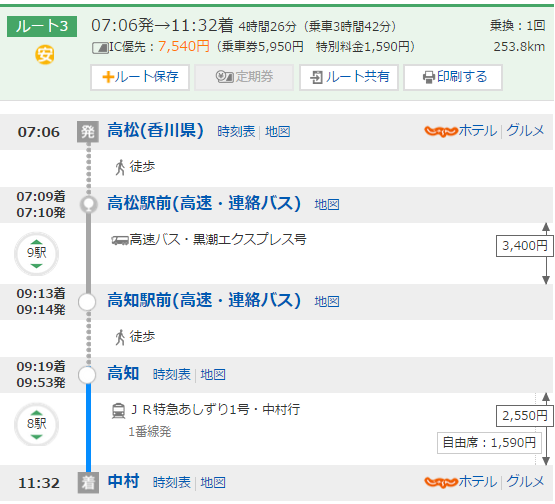Open 中村 station link

coord(123,482)
